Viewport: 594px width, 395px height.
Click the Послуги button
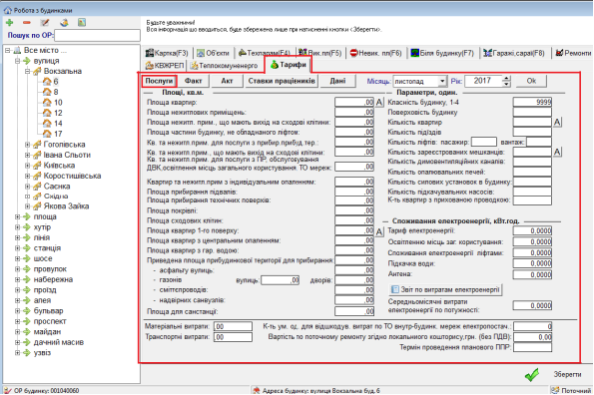click(159, 81)
